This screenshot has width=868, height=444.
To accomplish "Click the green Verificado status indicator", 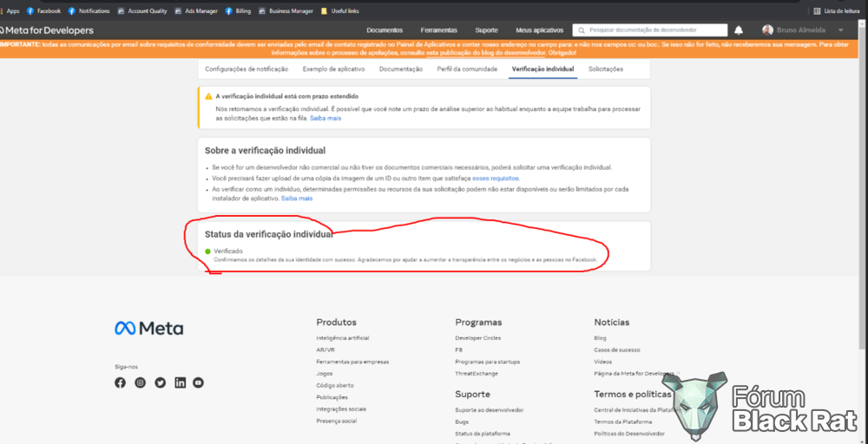I will pyautogui.click(x=207, y=251).
